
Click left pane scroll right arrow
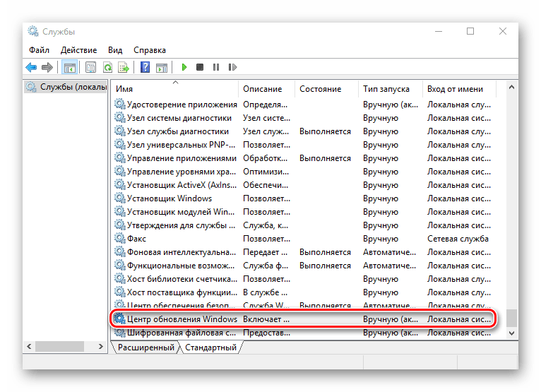point(101,347)
